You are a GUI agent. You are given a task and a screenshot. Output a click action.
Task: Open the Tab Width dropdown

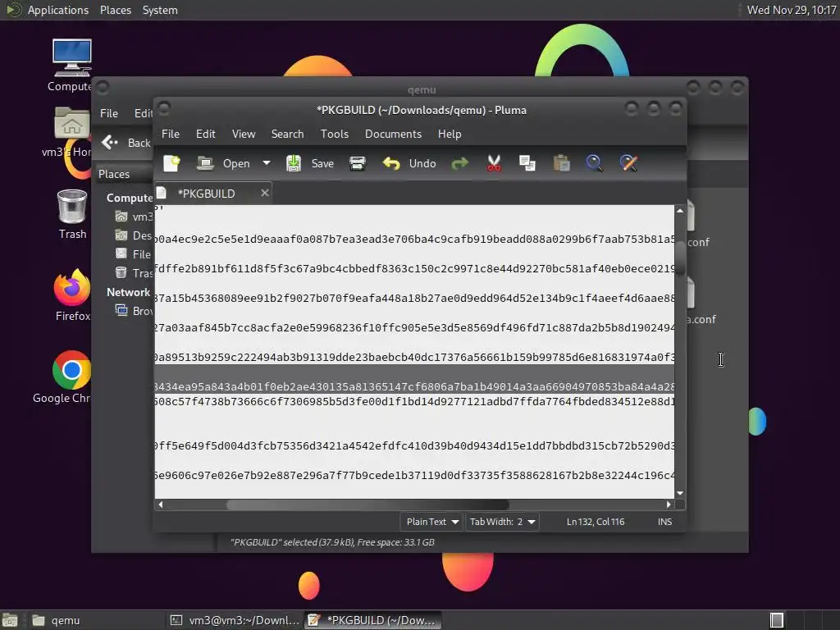click(x=502, y=522)
